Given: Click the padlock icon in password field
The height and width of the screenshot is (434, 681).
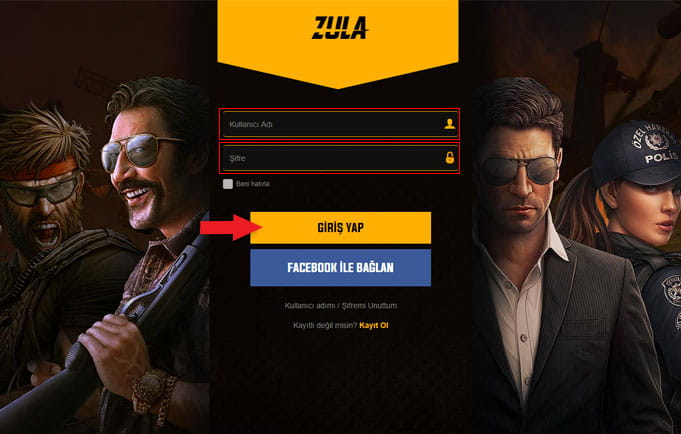Looking at the screenshot, I should pos(450,157).
